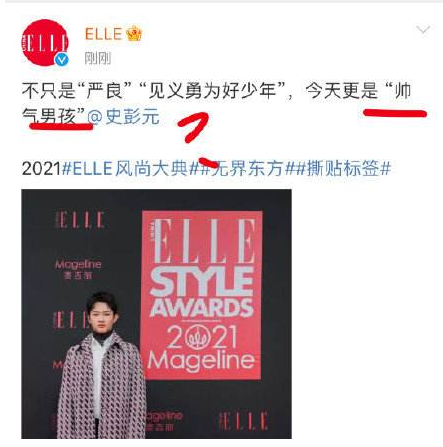Open the ELLE account name link
Viewport: 443px width, 447px height.
[103, 34]
